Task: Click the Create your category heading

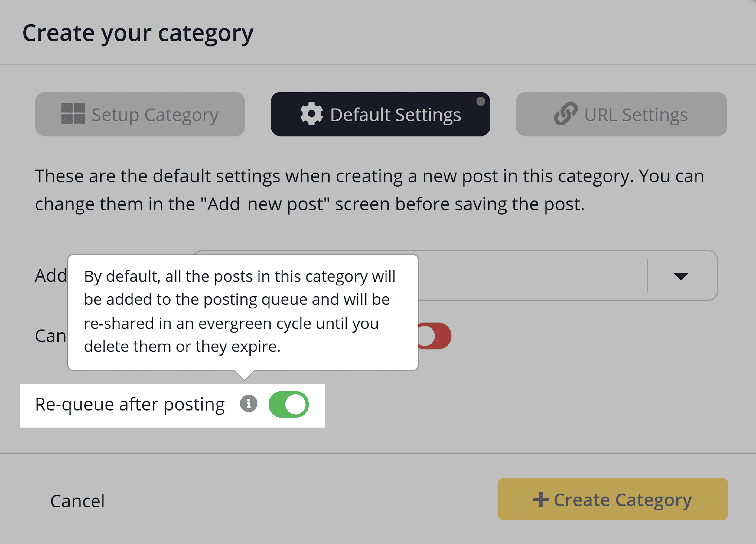Action: [x=138, y=32]
